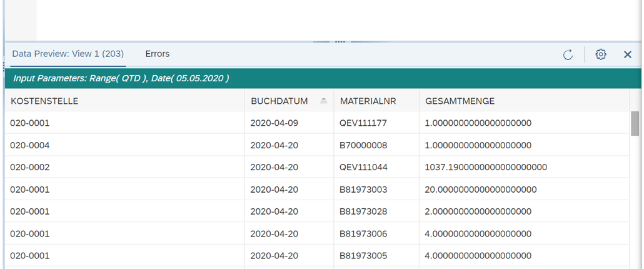
Task: Click the 1037.19 quantity cell
Action: (x=486, y=167)
